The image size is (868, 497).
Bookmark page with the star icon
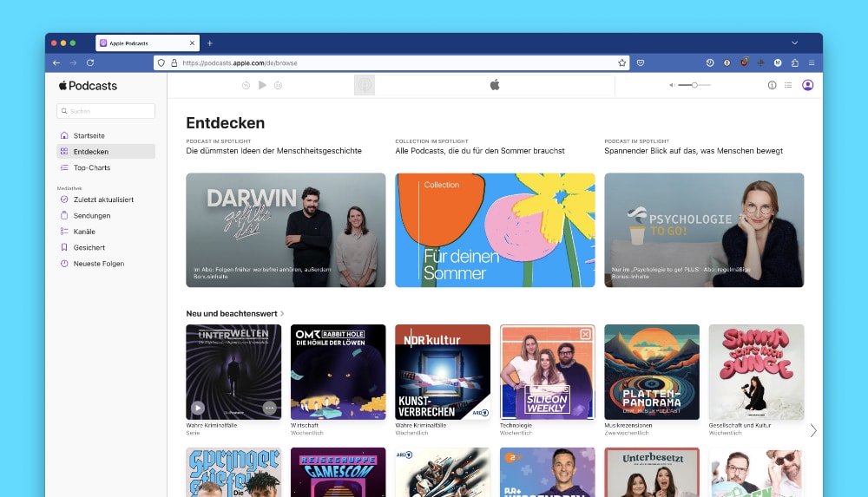pos(621,63)
